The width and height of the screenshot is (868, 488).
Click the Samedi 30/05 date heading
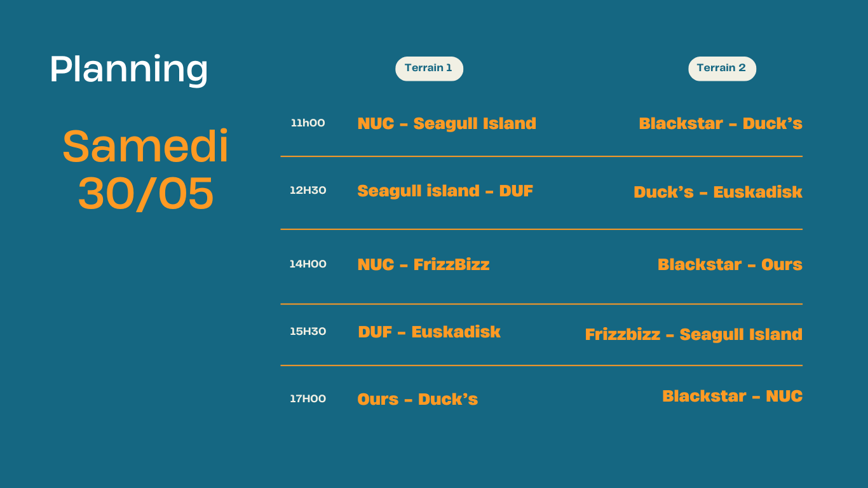[146, 170]
